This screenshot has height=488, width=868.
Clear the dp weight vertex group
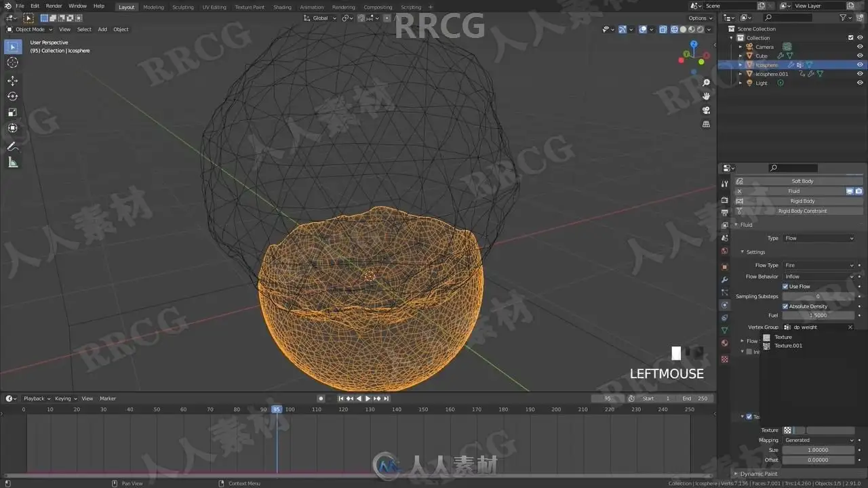click(850, 327)
